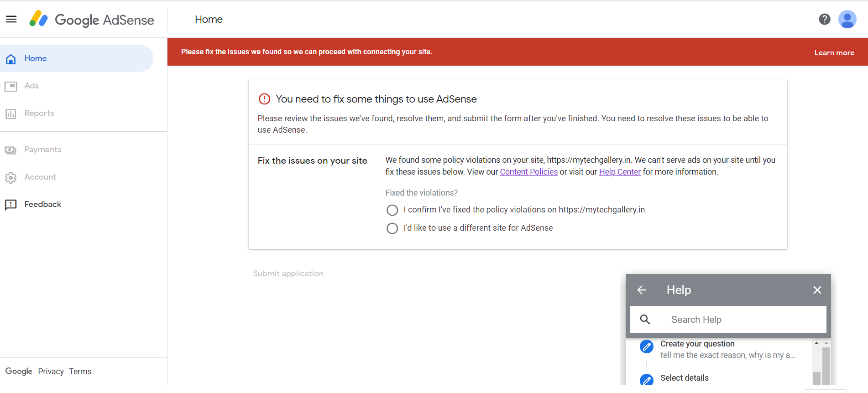Open the Content Policies link
The image size is (868, 393).
(x=528, y=172)
